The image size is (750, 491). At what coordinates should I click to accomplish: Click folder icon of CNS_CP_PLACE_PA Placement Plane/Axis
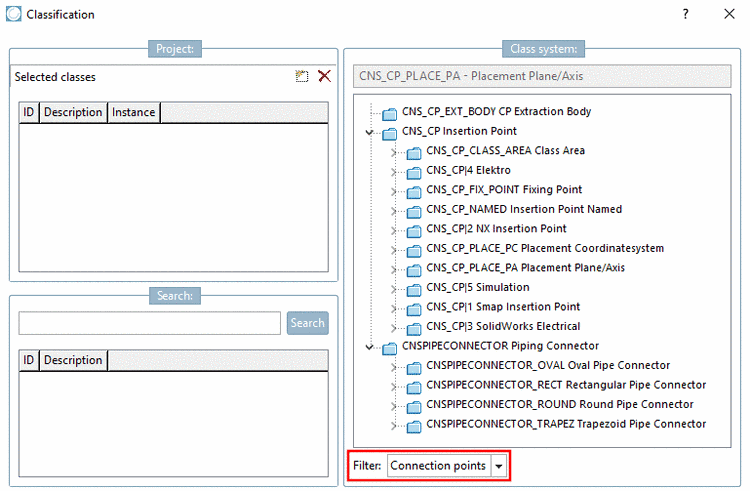point(414,271)
